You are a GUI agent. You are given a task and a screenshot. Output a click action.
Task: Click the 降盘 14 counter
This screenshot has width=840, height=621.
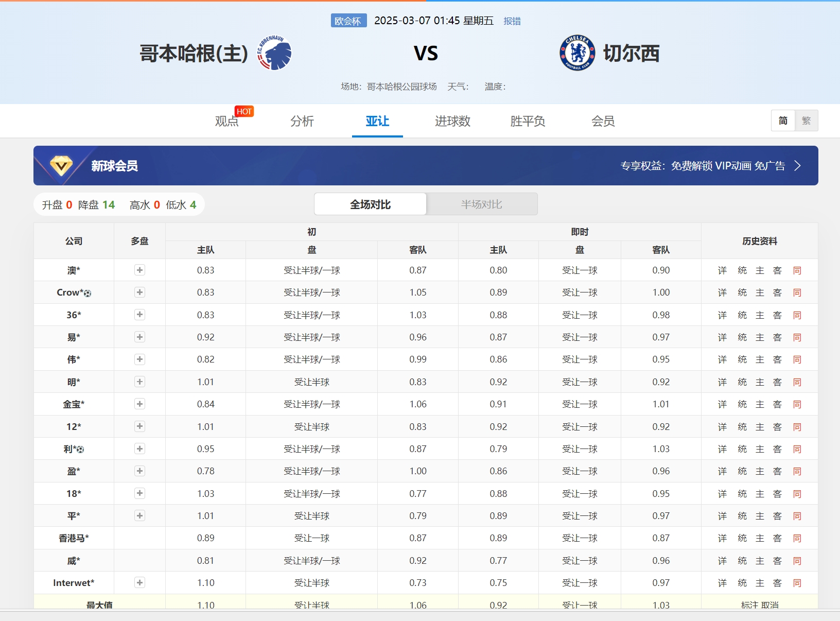(x=96, y=205)
